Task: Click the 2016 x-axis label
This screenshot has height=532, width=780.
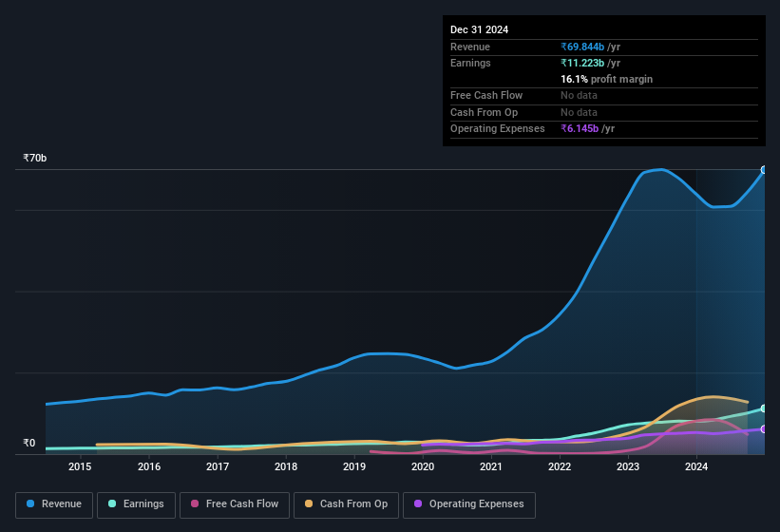Action: 149,466
